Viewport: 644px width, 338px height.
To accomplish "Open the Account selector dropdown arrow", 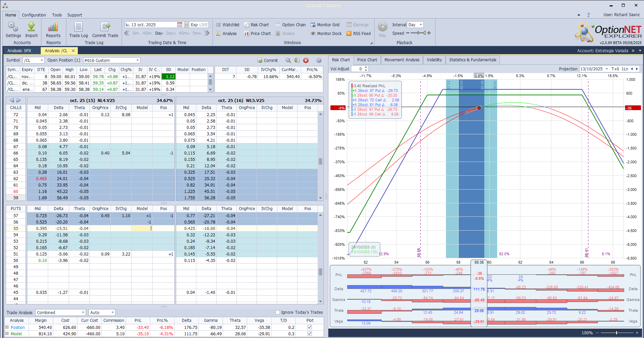I will (x=640, y=51).
